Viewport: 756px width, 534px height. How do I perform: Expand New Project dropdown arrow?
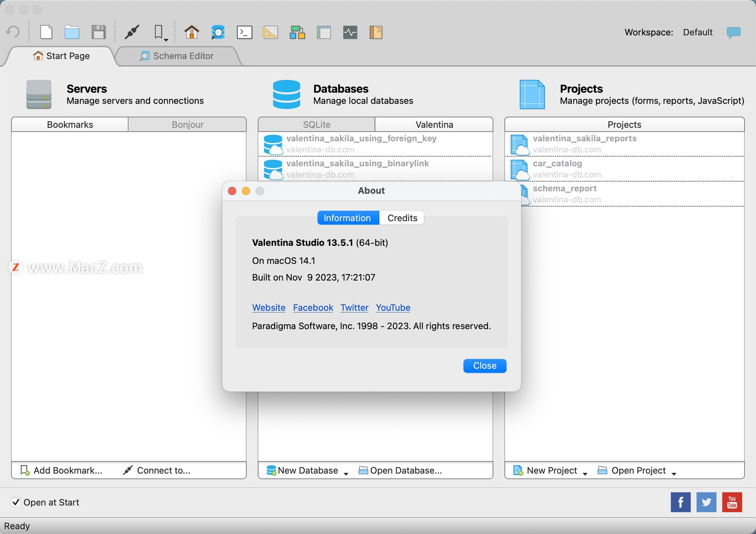pyautogui.click(x=585, y=473)
